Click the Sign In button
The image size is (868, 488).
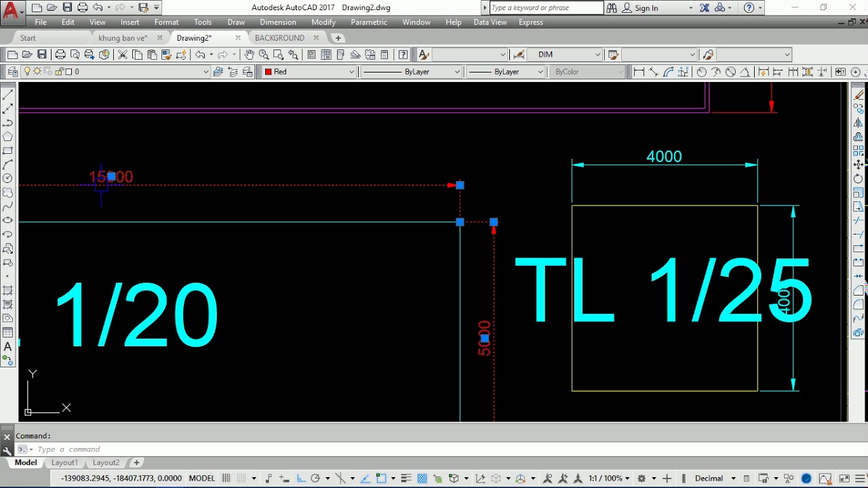(641, 8)
